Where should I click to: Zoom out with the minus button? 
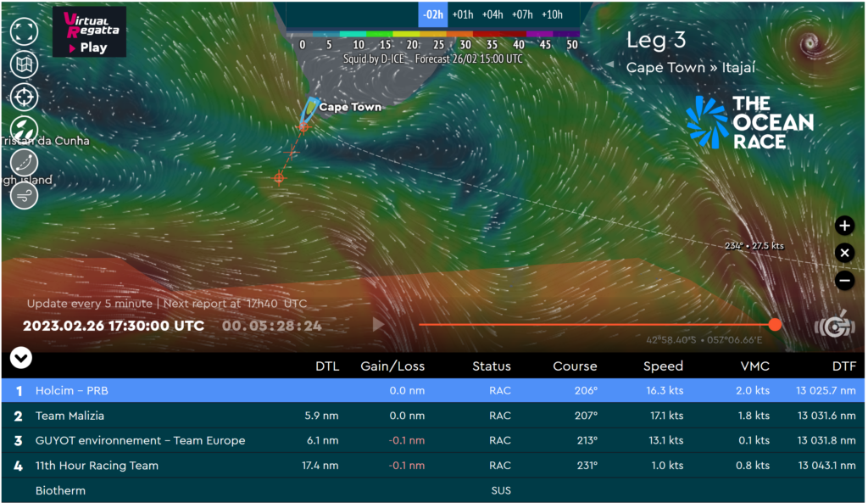[x=844, y=280]
